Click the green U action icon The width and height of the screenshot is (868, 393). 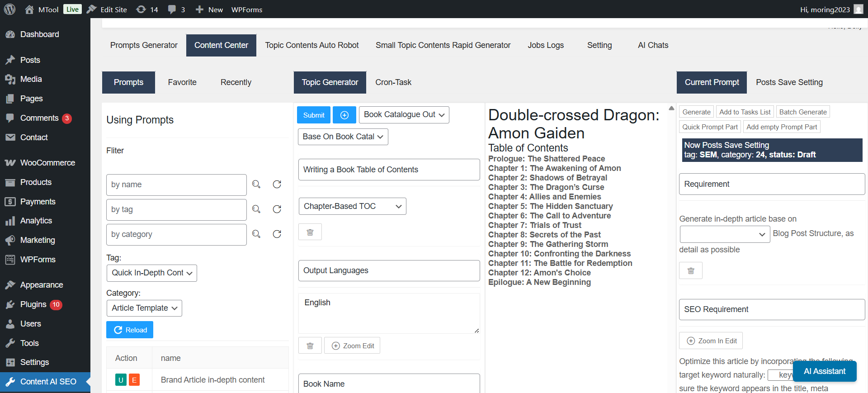tap(121, 380)
